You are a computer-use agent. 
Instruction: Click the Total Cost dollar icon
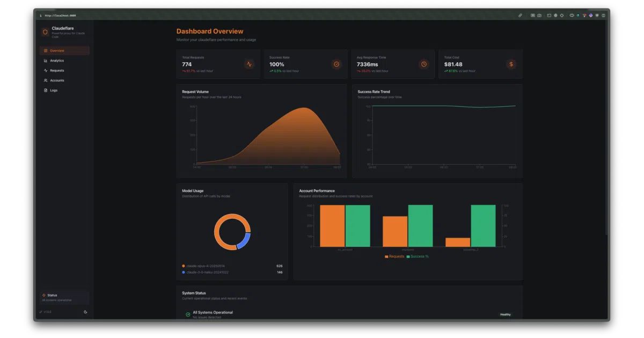[x=511, y=64]
